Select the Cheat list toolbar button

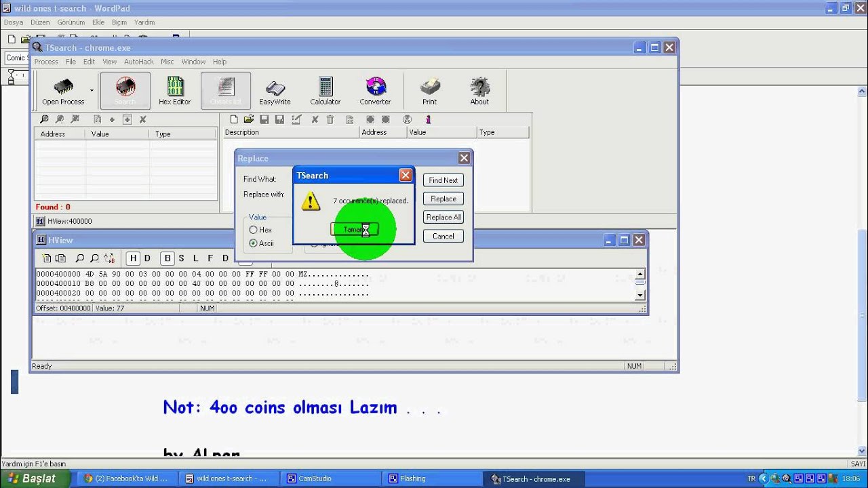226,91
